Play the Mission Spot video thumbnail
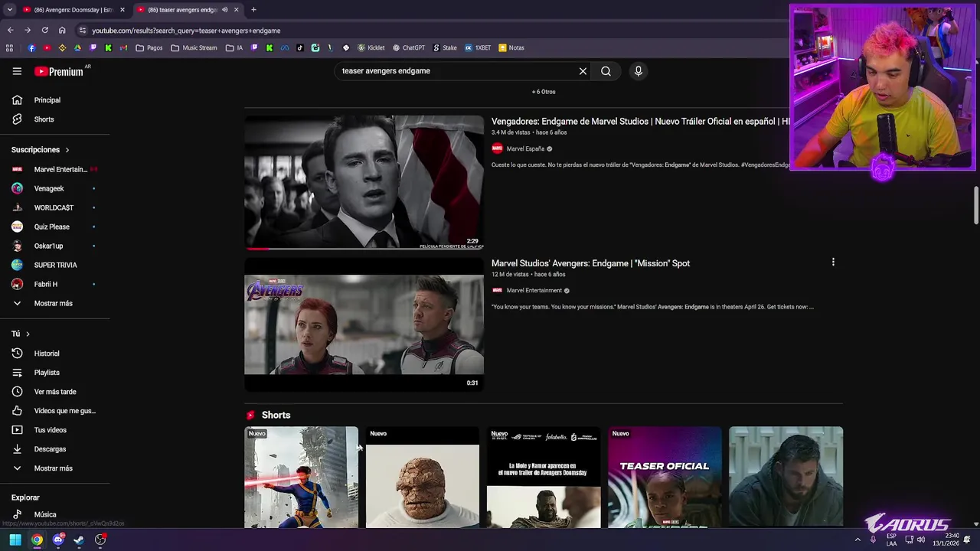Viewport: 980px width, 551px height. (x=364, y=324)
